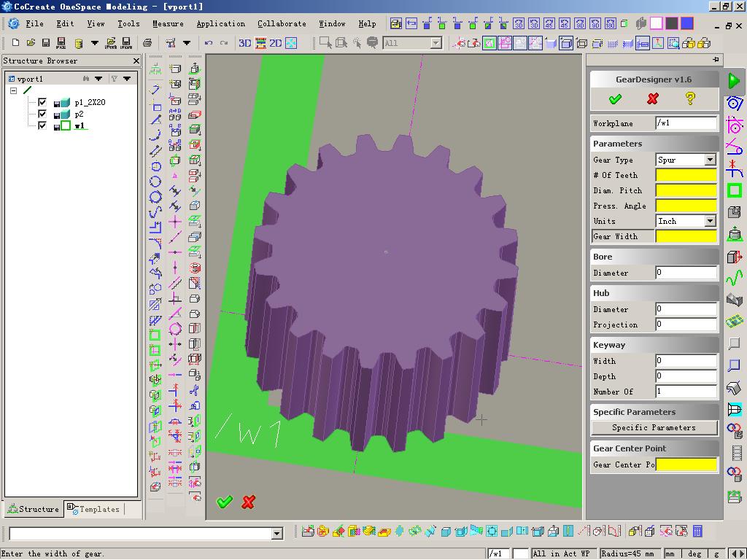Click the speech bubble annotation icon

(372, 43)
